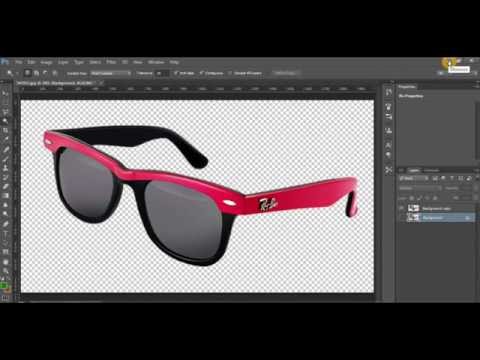This screenshot has width=480, height=360.
Task: Toggle the Contiguous checkbox
Action: pyautogui.click(x=201, y=73)
